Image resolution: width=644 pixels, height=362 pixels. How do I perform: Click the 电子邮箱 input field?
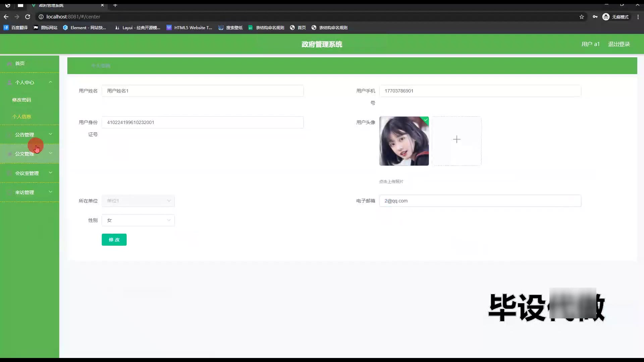pyautogui.click(x=480, y=201)
